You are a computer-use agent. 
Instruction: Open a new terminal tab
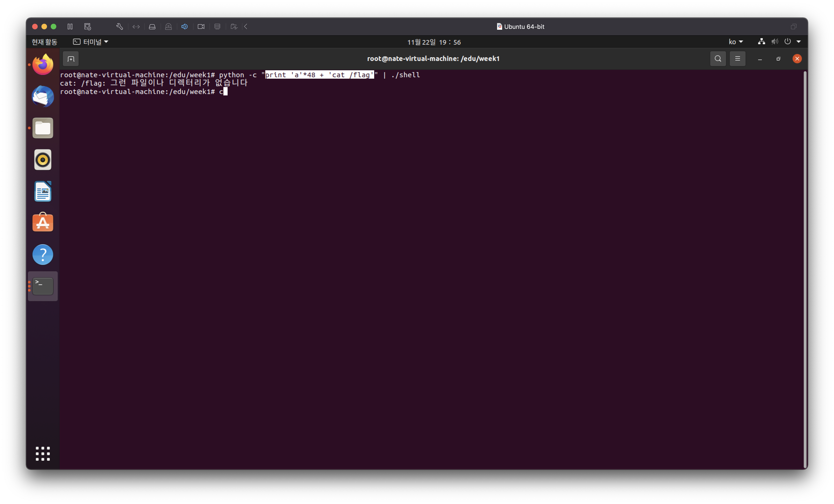point(71,59)
